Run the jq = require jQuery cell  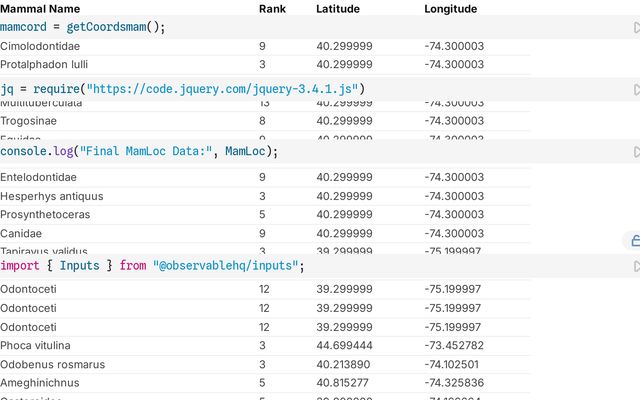coord(635,90)
